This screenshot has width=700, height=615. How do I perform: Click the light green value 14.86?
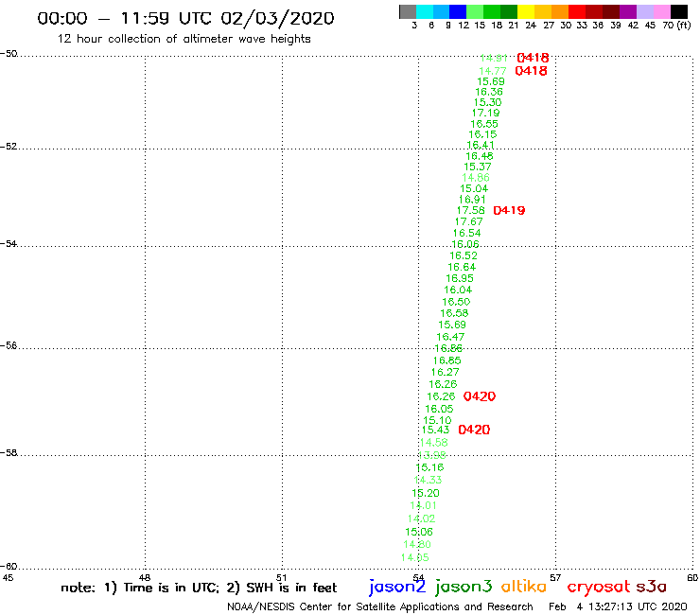pos(476,178)
